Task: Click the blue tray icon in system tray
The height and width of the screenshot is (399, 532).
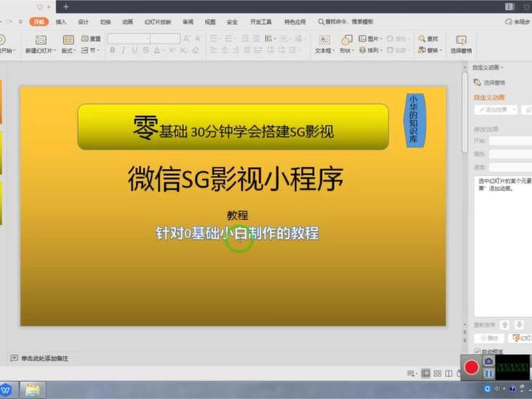Action: pyautogui.click(x=487, y=389)
